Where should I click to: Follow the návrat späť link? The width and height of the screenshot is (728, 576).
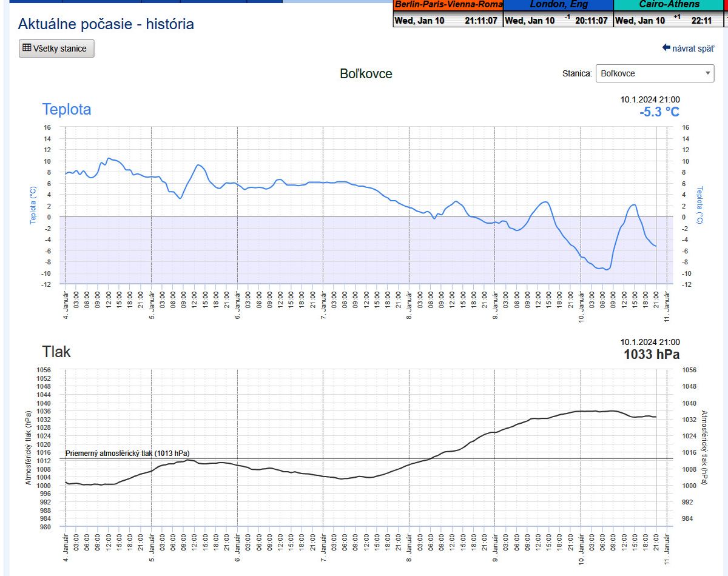tap(693, 48)
